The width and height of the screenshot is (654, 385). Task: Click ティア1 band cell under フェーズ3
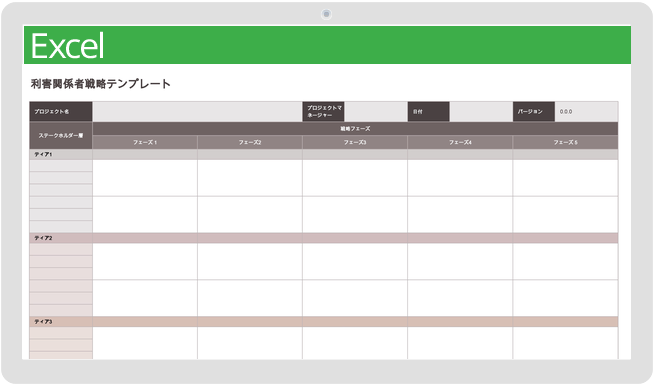click(x=355, y=154)
